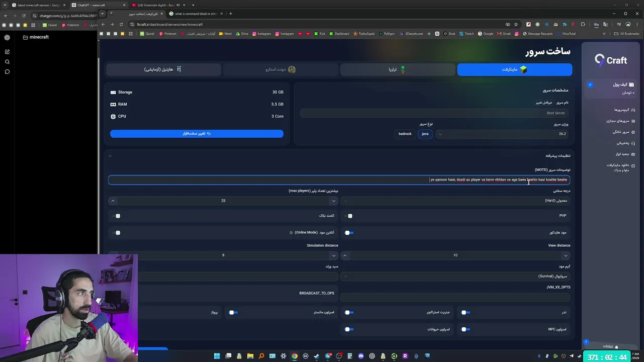
Task: Click the JVM_XX_OPTS input field
Action: 456,298
